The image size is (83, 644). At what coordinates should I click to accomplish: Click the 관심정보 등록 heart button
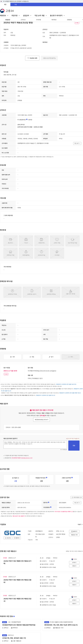coord(32,58)
